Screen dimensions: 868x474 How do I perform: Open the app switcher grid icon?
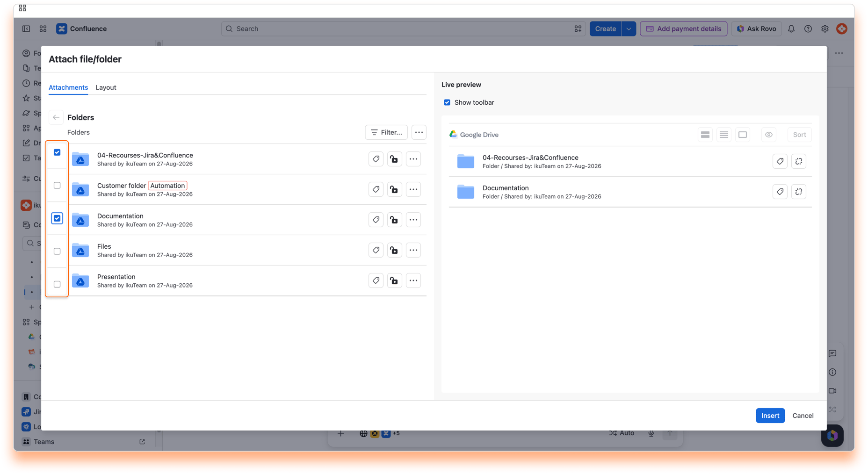tap(43, 29)
